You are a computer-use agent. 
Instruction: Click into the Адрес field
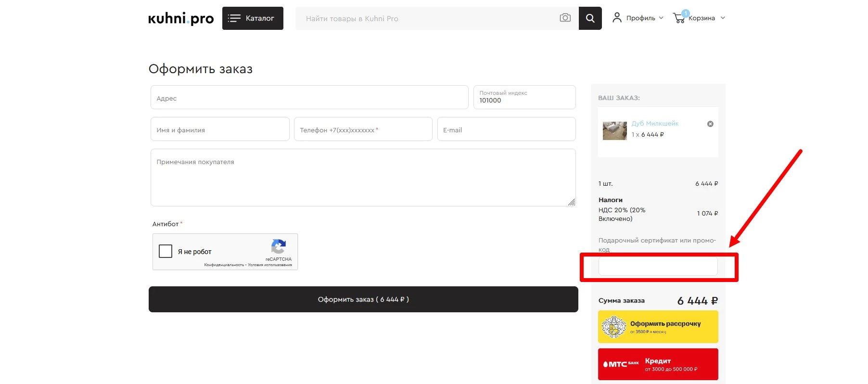pos(309,98)
